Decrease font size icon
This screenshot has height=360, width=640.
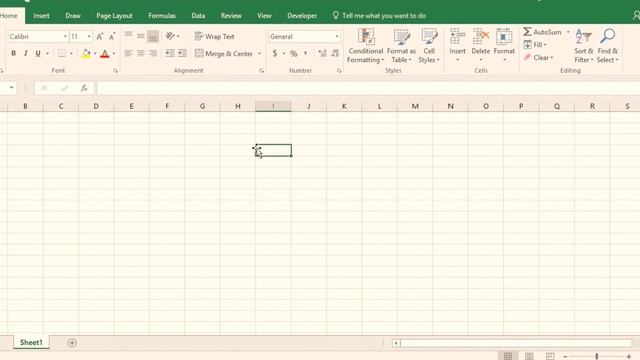(111, 36)
